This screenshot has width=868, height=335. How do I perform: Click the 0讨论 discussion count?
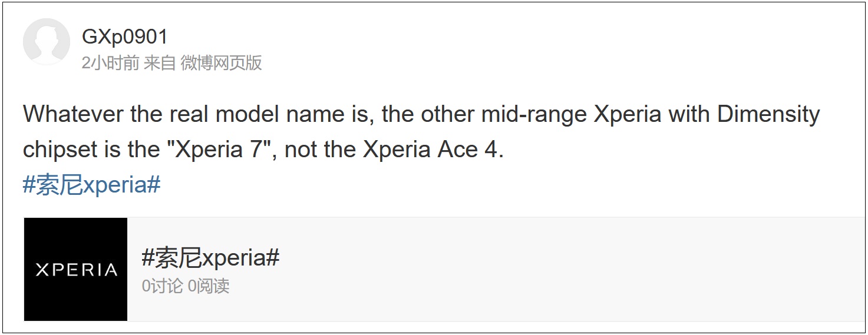pos(162,286)
